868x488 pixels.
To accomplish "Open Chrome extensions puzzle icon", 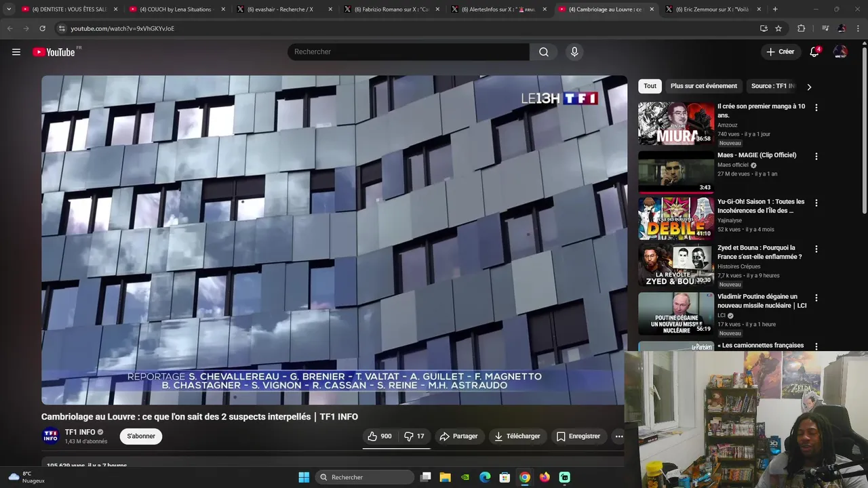I will 802,28.
